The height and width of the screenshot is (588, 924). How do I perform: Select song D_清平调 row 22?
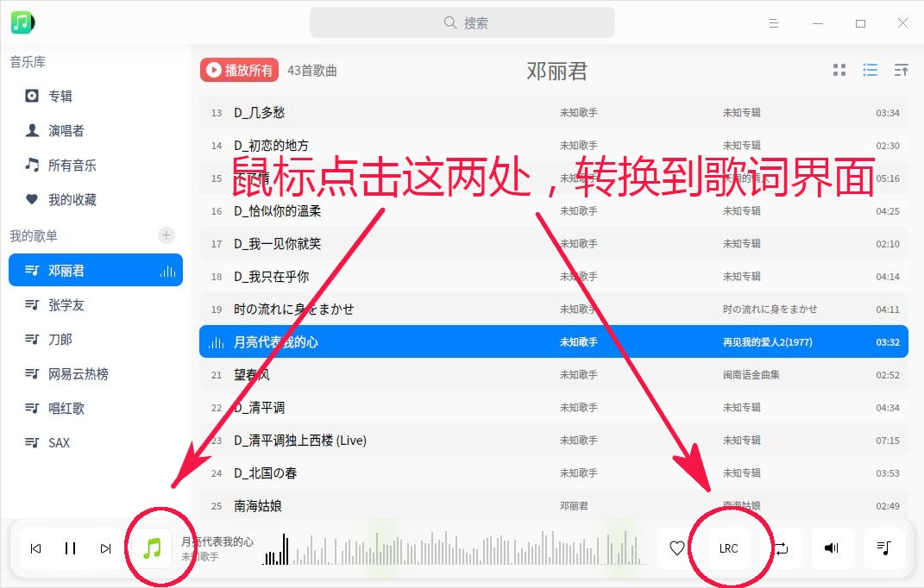click(x=553, y=408)
